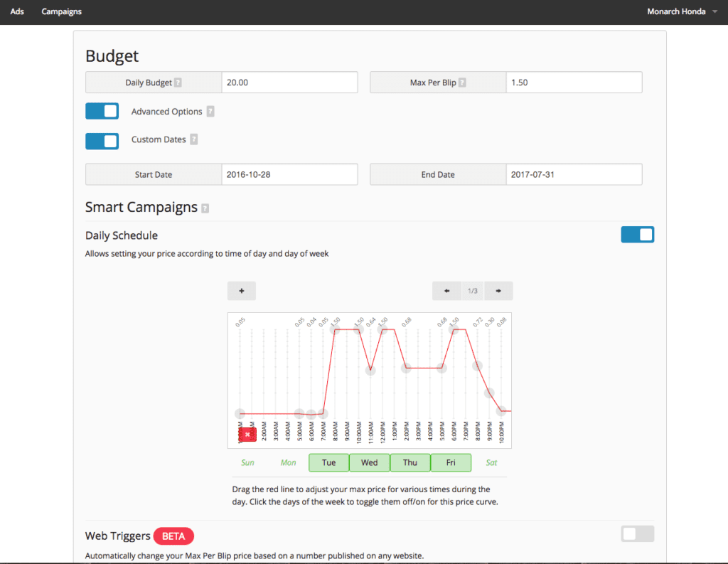The width and height of the screenshot is (728, 564).
Task: Click help icon beside Daily Budget label
Action: click(178, 83)
